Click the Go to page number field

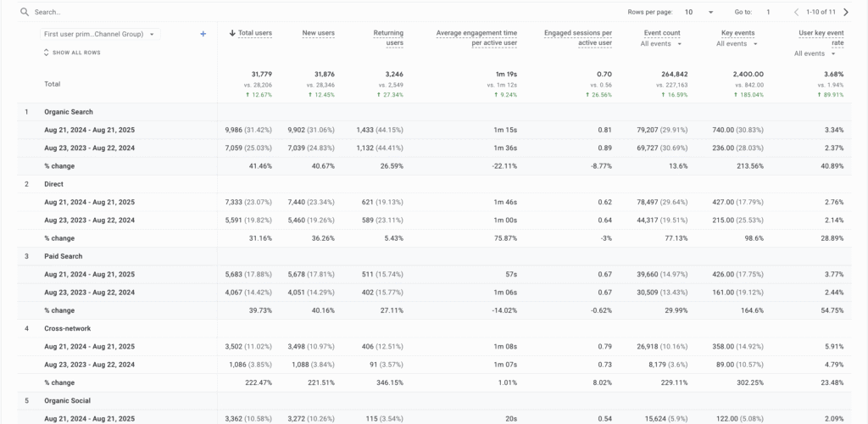(768, 13)
